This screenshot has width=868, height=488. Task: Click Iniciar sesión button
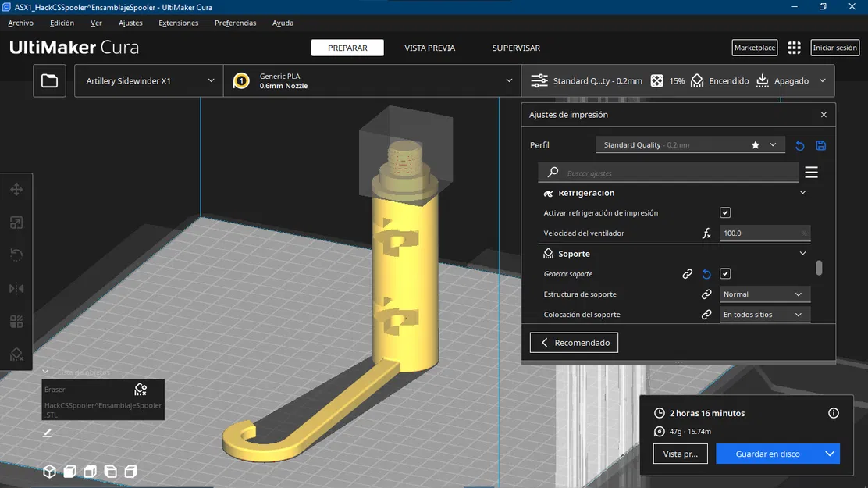(834, 48)
